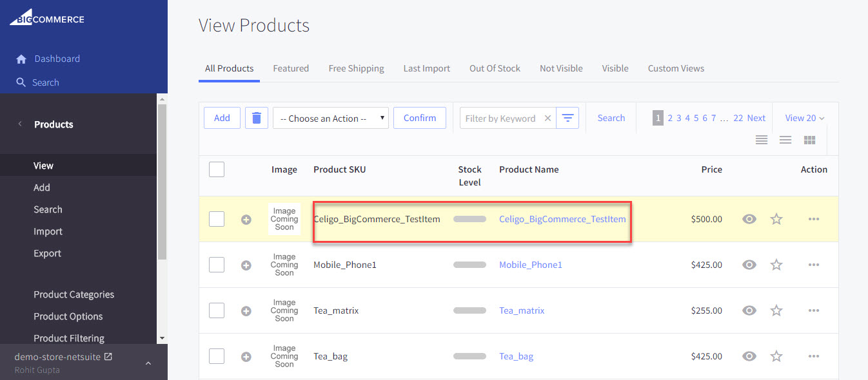Screen dimensions: 868x380
Task: Click Tea_matrix stock level bar
Action: (469, 310)
